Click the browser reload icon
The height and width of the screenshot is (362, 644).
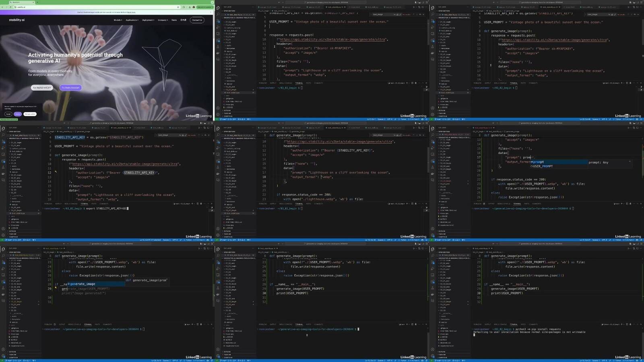click(10, 7)
